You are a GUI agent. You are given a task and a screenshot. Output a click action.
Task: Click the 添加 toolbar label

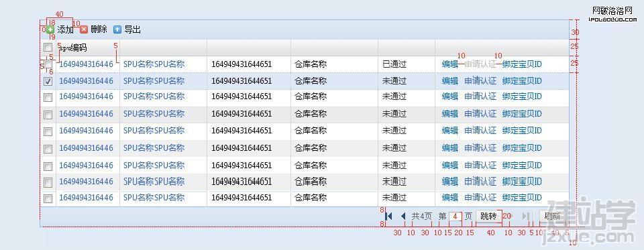tap(65, 29)
